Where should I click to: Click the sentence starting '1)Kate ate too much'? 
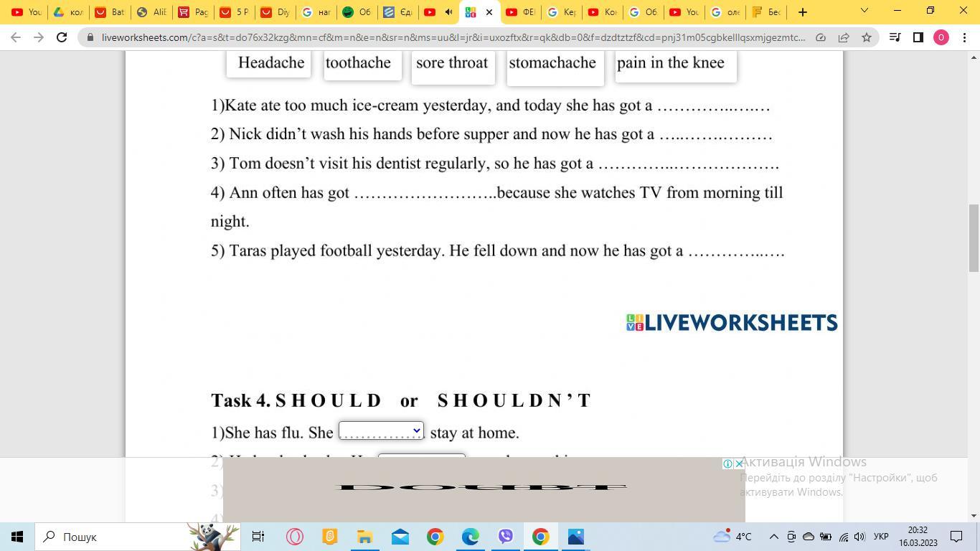point(491,105)
